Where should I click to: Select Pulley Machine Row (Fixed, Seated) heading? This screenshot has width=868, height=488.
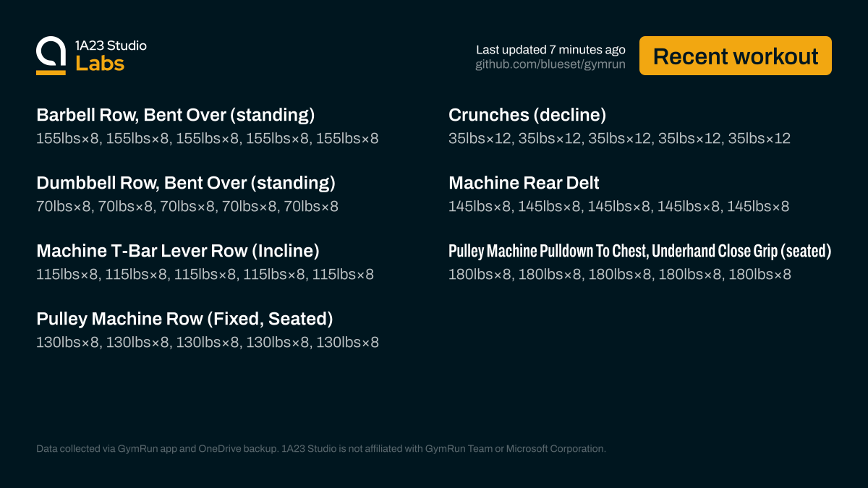tap(184, 319)
